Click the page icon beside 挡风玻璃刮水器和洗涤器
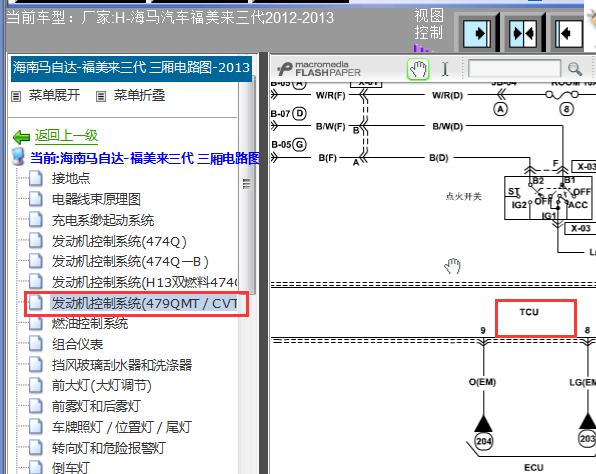Image resolution: width=596 pixels, height=474 pixels. (x=36, y=365)
